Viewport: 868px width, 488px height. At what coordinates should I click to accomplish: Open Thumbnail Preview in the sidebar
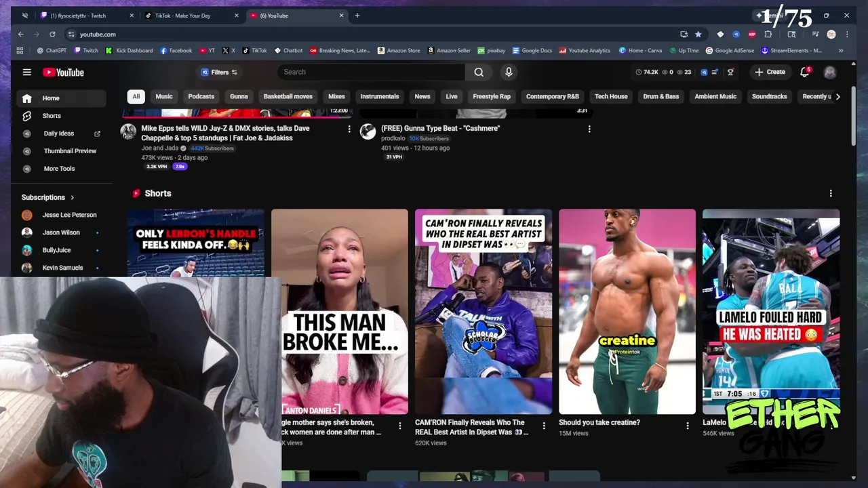61,151
